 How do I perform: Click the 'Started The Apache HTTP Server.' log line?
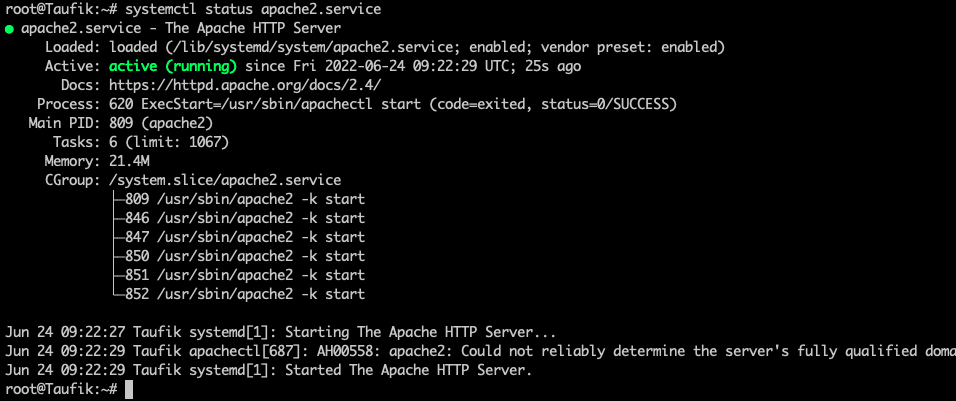pos(268,371)
